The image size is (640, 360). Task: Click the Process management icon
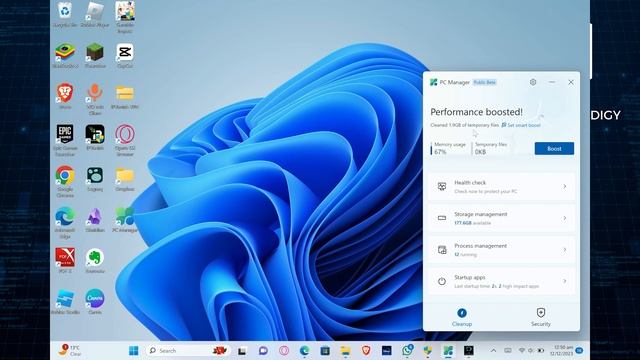442,250
